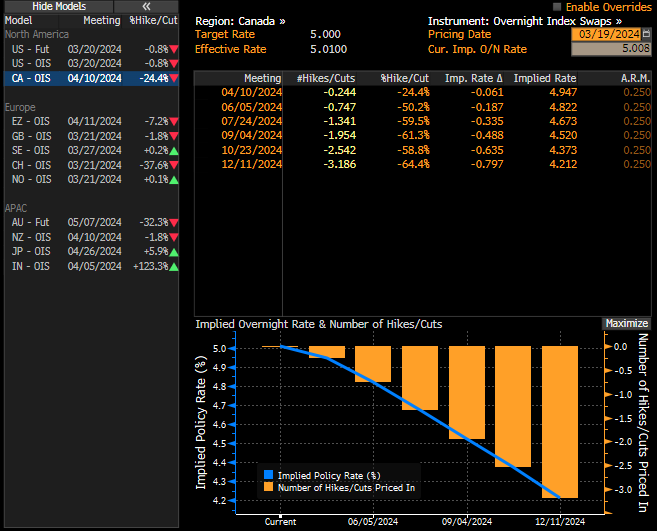The width and height of the screenshot is (657, 531).
Task: Expand the Region: Canada selector
Action: [240, 20]
